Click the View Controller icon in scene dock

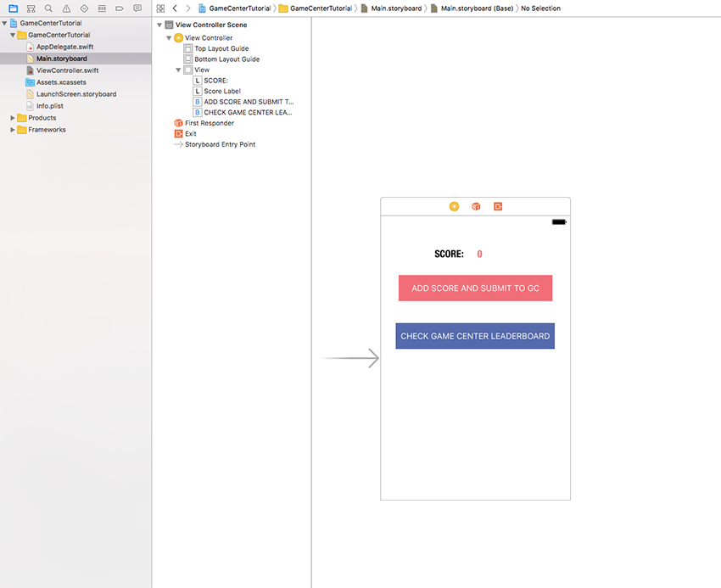click(x=454, y=206)
